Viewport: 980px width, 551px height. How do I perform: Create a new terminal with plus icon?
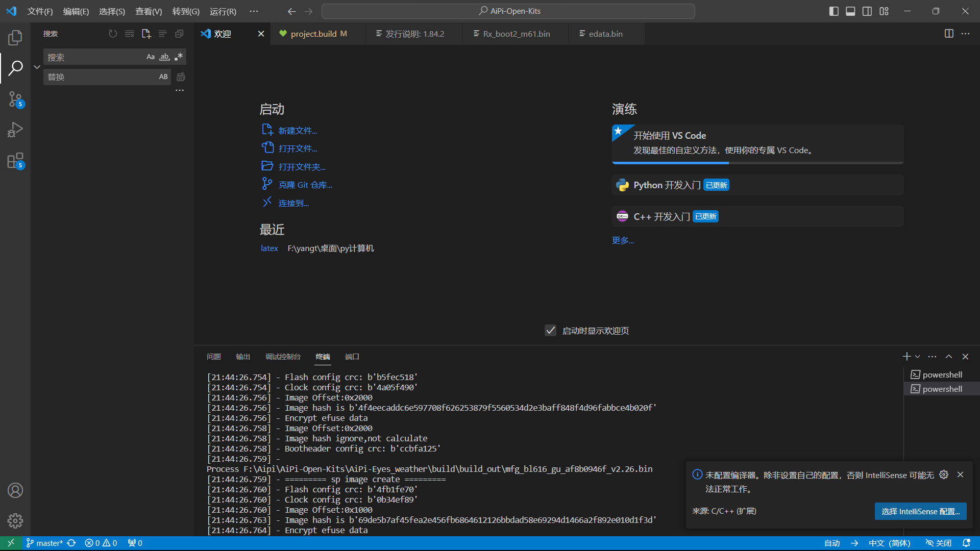click(906, 357)
